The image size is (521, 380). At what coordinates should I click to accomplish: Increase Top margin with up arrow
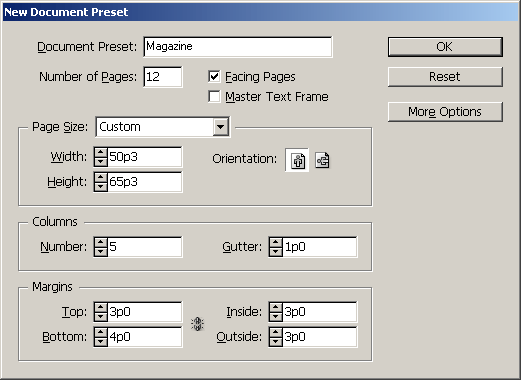(101, 308)
